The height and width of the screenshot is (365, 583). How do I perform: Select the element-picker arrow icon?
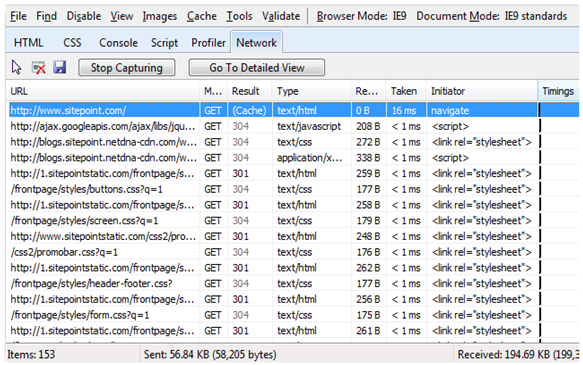tap(16, 68)
